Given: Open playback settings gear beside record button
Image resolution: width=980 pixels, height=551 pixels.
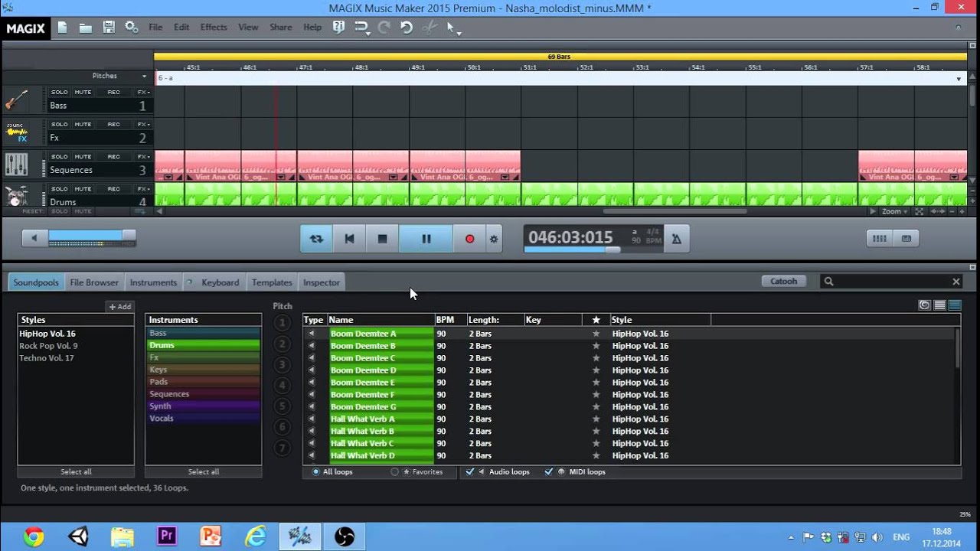Looking at the screenshot, I should click(x=494, y=239).
